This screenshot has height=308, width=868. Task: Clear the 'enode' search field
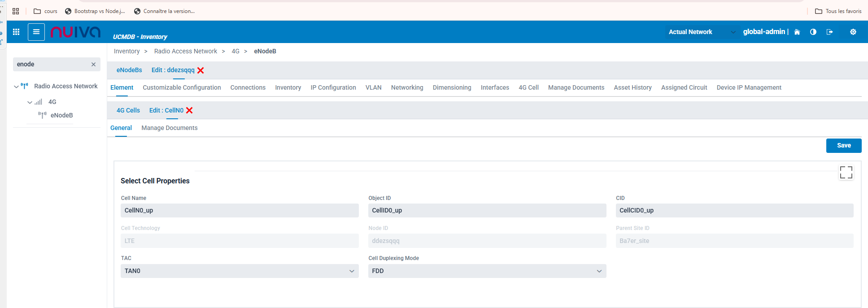tap(93, 65)
